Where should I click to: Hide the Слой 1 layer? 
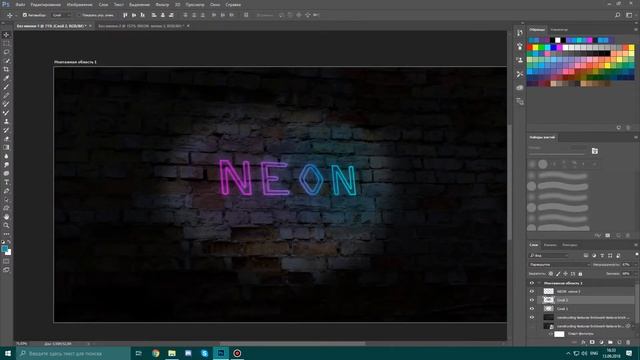point(532,309)
